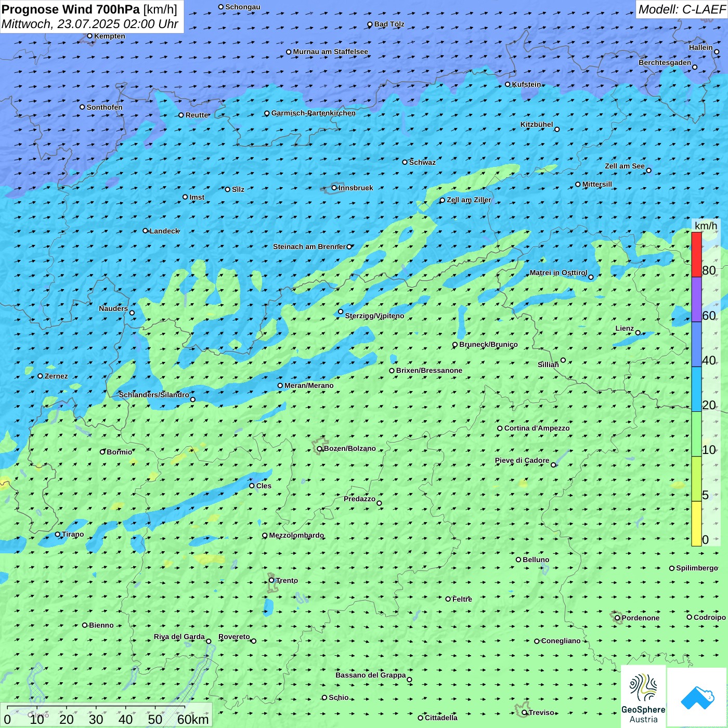This screenshot has height=728, width=728.
Task: Click the GeoSphere Austria logo
Action: pyautogui.click(x=643, y=697)
